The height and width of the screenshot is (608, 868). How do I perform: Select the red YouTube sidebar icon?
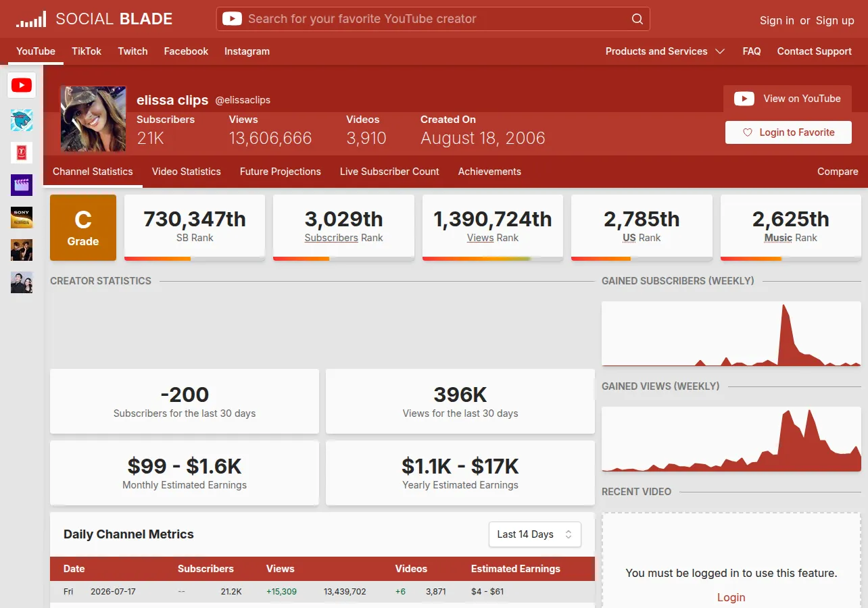22,85
